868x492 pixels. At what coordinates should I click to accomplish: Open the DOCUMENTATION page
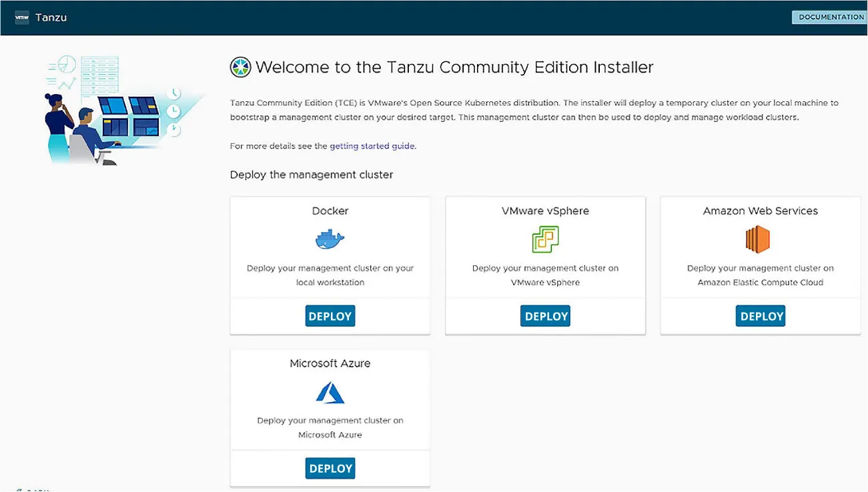829,17
